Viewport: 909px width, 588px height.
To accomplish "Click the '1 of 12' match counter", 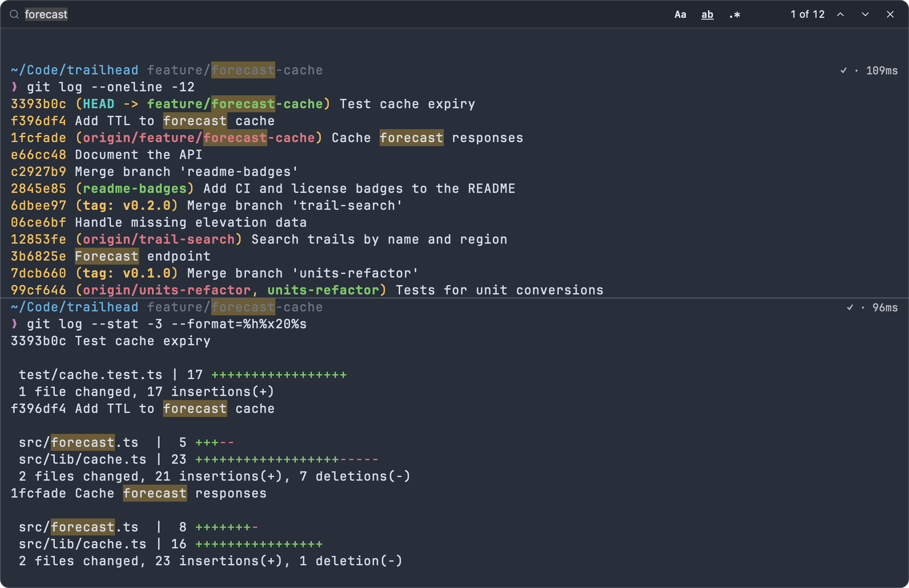I will 807,14.
